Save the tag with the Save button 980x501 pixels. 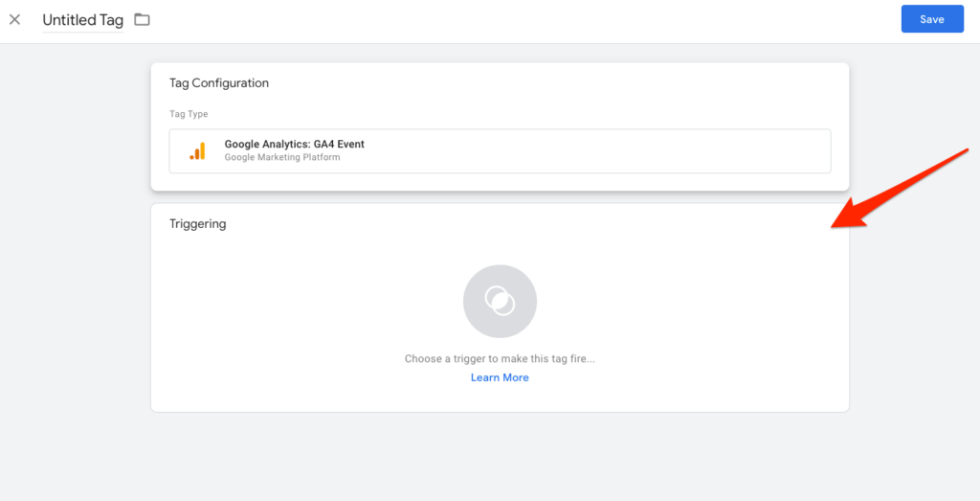coord(931,19)
